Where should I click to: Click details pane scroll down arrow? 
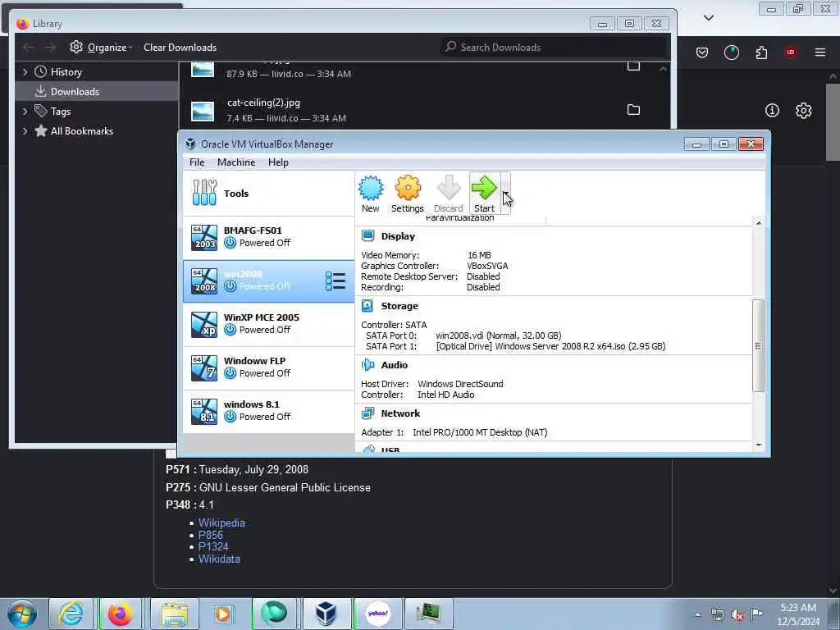pyautogui.click(x=759, y=445)
